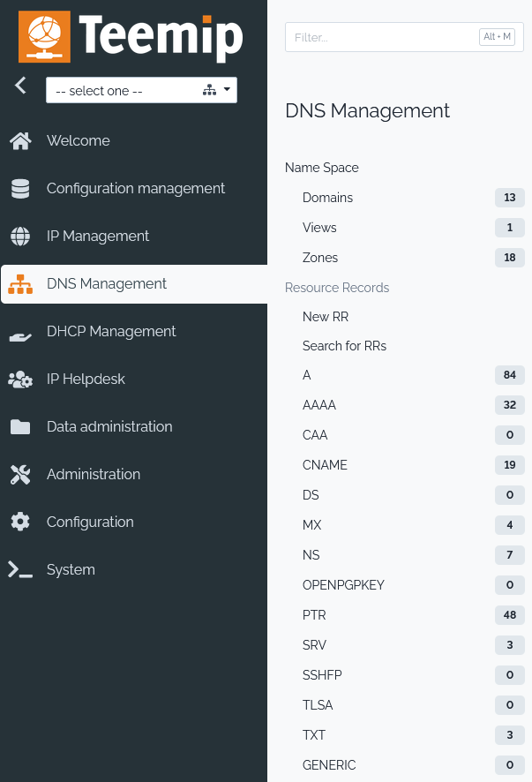Click the IP Management globe icon
The height and width of the screenshot is (782, 532).
click(20, 237)
